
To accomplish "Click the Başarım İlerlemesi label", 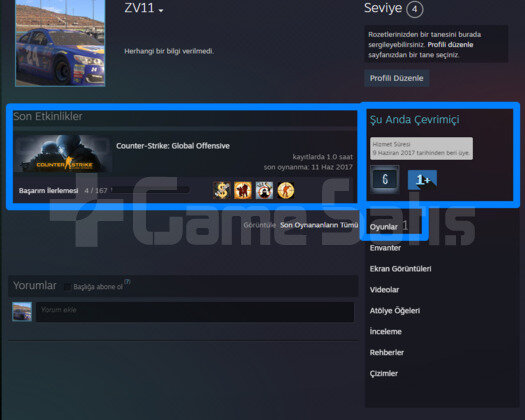I will [49, 191].
